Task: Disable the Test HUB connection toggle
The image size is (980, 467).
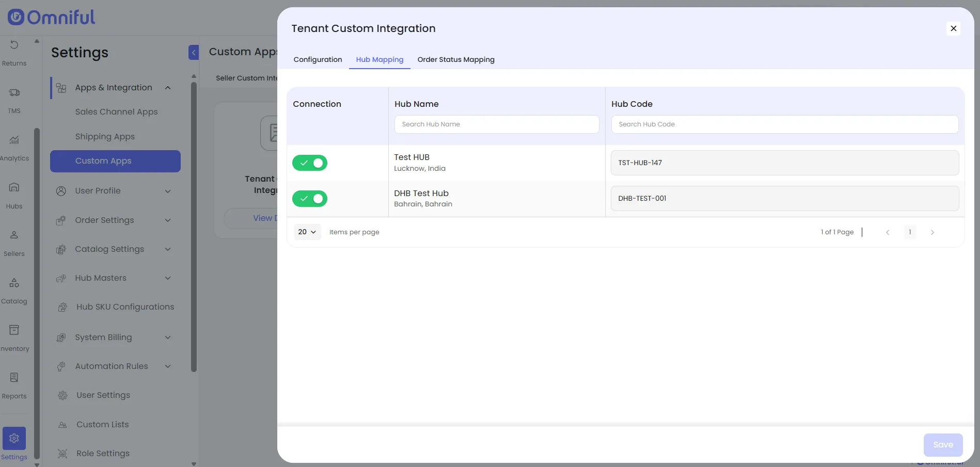Action: pos(310,163)
